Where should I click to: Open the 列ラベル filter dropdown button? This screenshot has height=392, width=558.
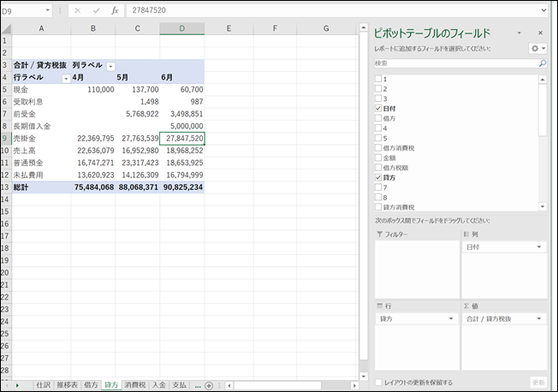pos(110,66)
